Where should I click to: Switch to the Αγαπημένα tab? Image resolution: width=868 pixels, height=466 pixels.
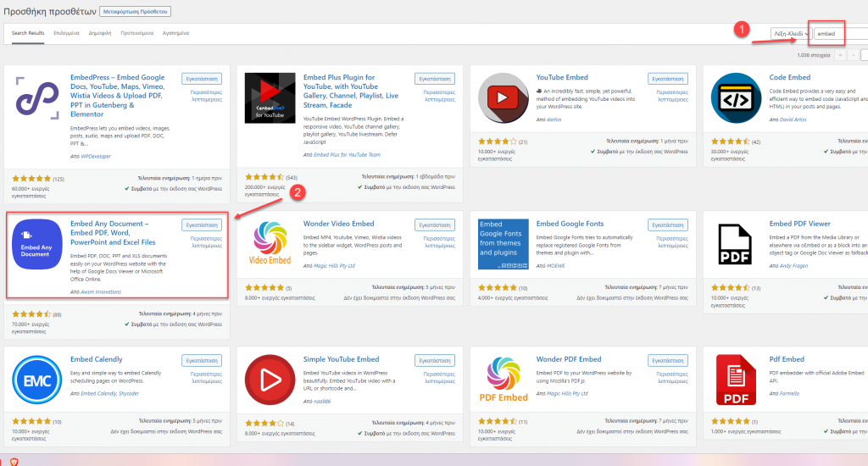click(x=175, y=33)
